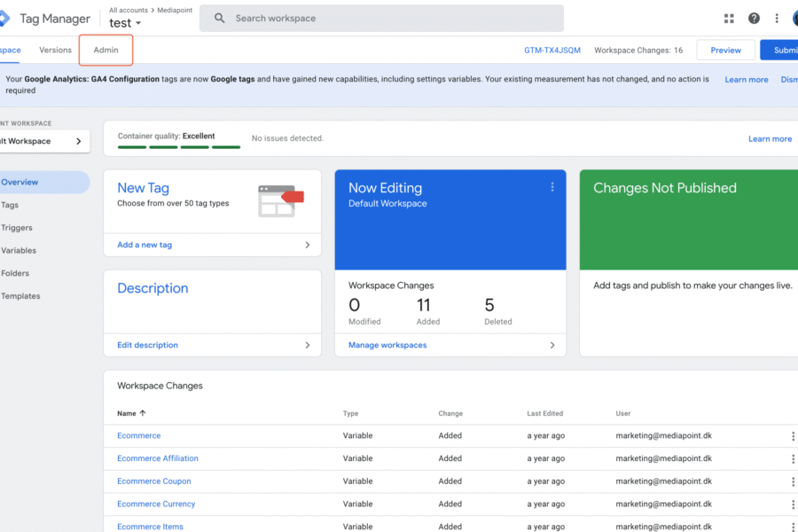This screenshot has width=798, height=532.
Task: Sort by Name column arrow
Action: [x=143, y=413]
